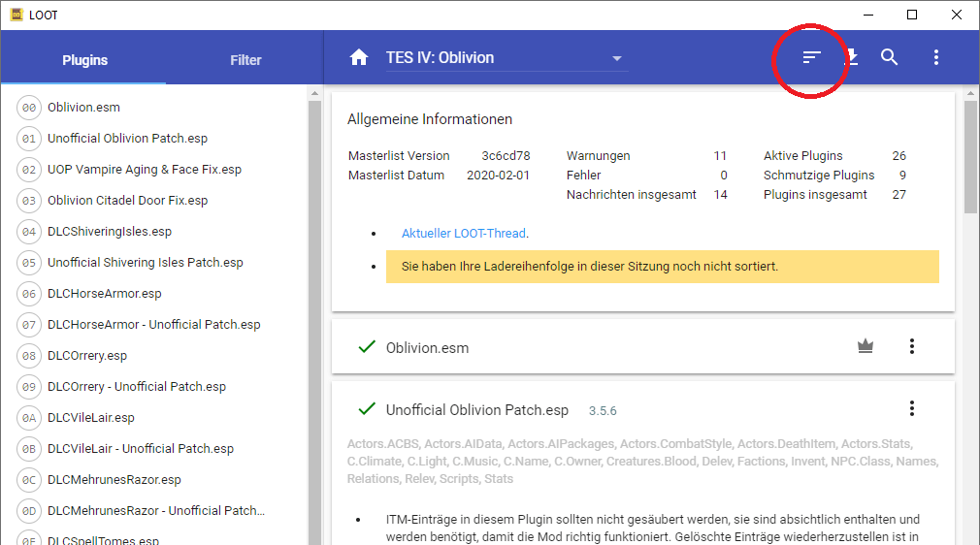980x545 pixels.
Task: Switch to the Plugins tab
Action: point(84,60)
